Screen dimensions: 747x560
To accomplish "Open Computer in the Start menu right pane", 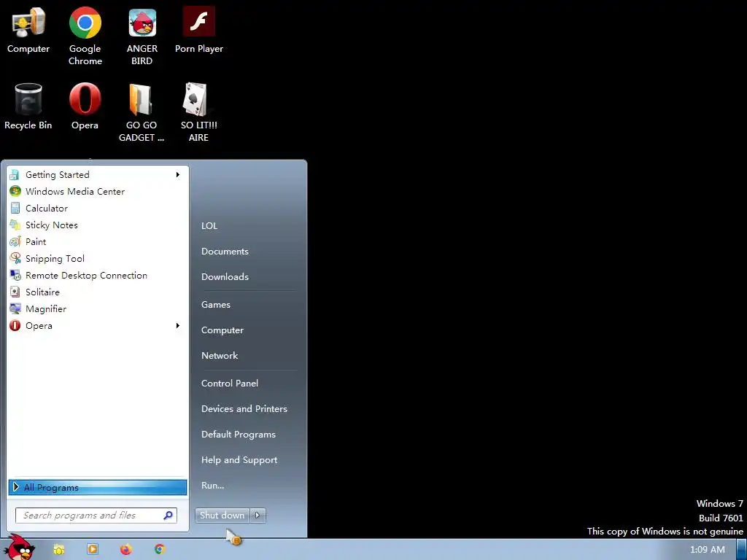I will tap(222, 330).
